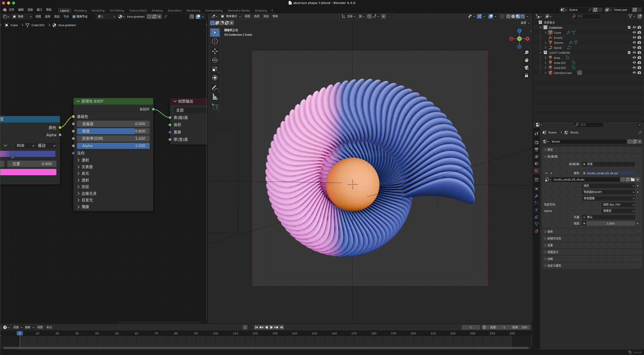Click the camera view toggle icon

click(526, 68)
